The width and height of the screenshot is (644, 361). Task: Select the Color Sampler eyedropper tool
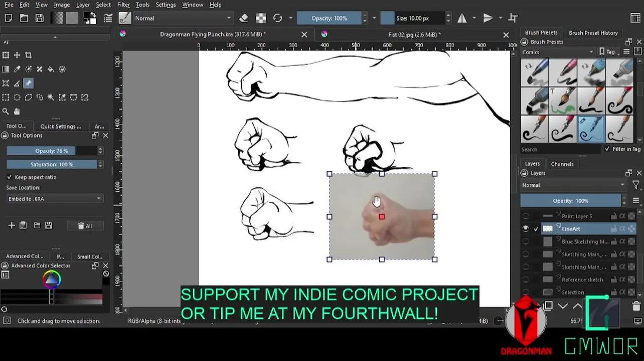pyautogui.click(x=17, y=69)
